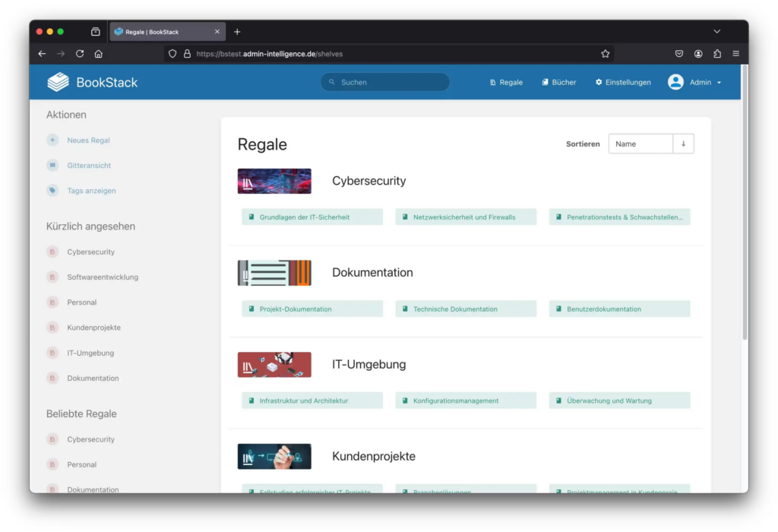
Task: Open the Name sort dropdown
Action: point(640,144)
